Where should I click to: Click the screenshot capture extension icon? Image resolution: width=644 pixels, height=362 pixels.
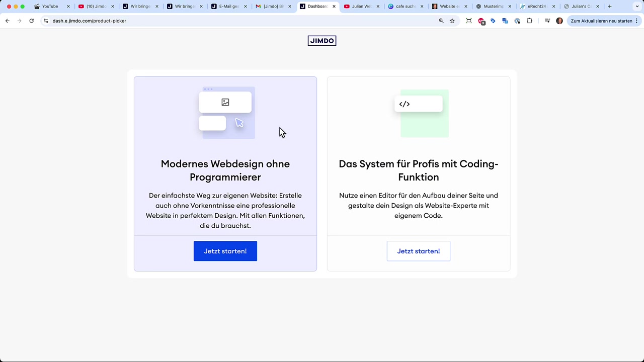click(x=468, y=21)
